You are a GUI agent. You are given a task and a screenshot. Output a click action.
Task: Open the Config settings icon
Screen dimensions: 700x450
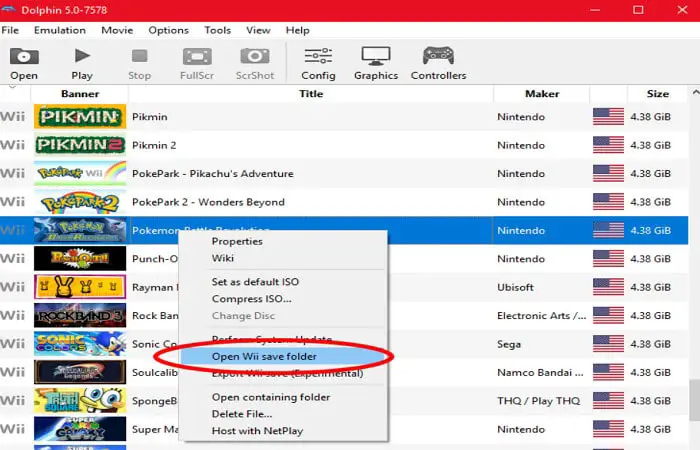[x=318, y=56]
